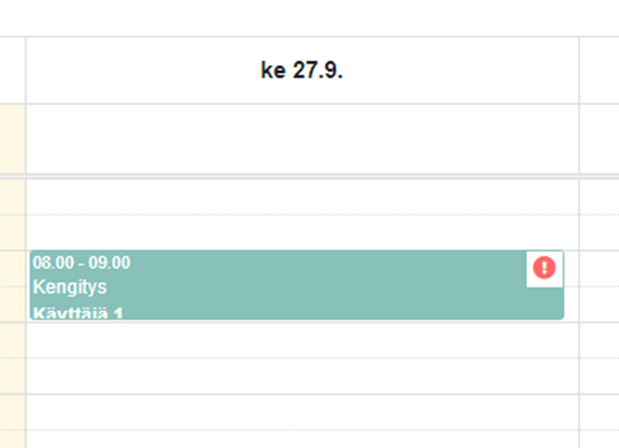Click the Kengitys title text
This screenshot has width=619, height=448.
(70, 287)
